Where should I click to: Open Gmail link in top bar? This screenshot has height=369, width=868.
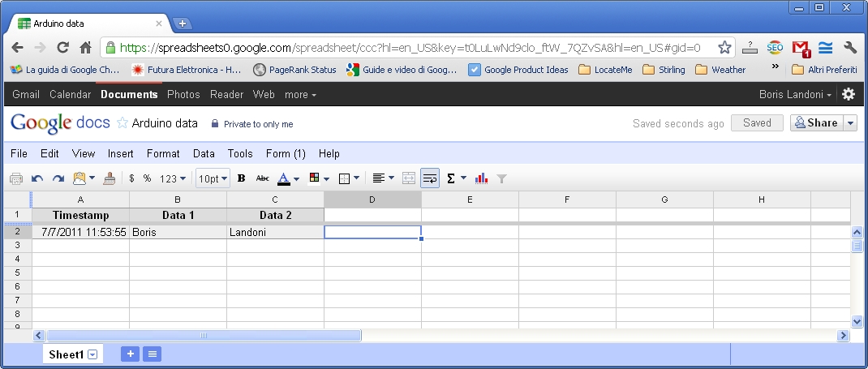(x=26, y=95)
